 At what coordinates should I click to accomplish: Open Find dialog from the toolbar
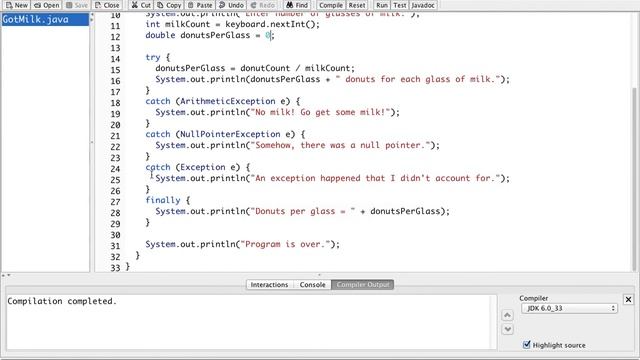(x=297, y=5)
